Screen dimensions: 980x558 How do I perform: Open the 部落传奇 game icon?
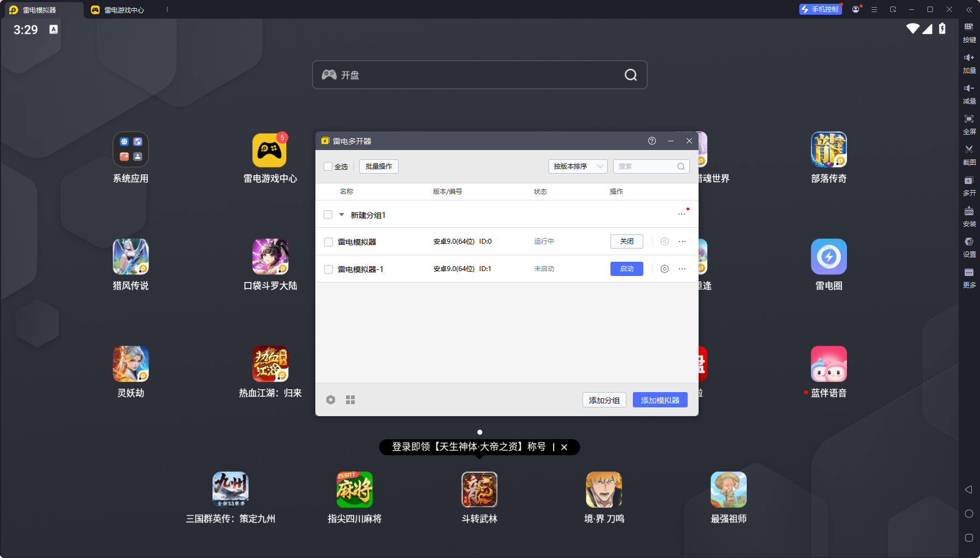click(829, 149)
